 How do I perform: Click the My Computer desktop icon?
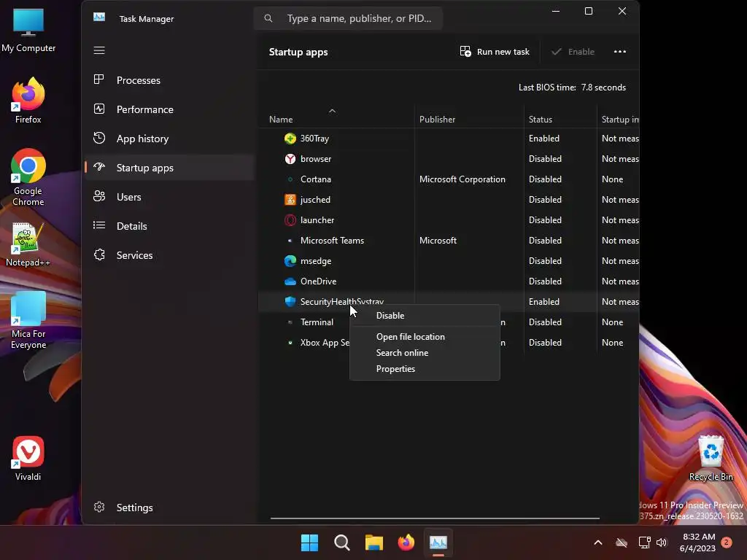(x=28, y=29)
